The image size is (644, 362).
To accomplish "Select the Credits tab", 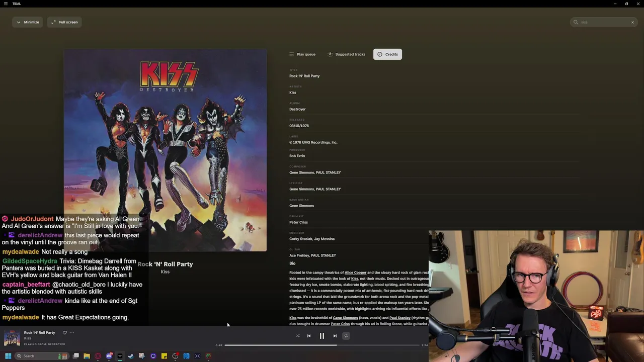I will pyautogui.click(x=387, y=54).
